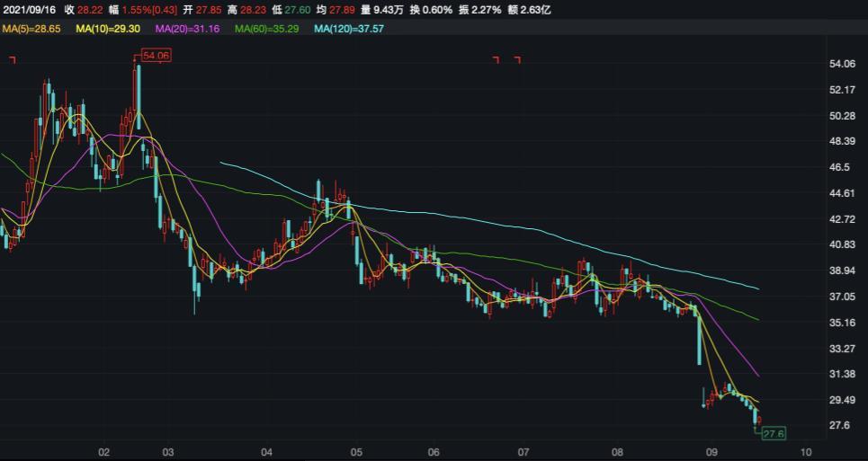868x461 pixels.
Task: Click the 31.38 price axis label
Action: click(x=841, y=374)
